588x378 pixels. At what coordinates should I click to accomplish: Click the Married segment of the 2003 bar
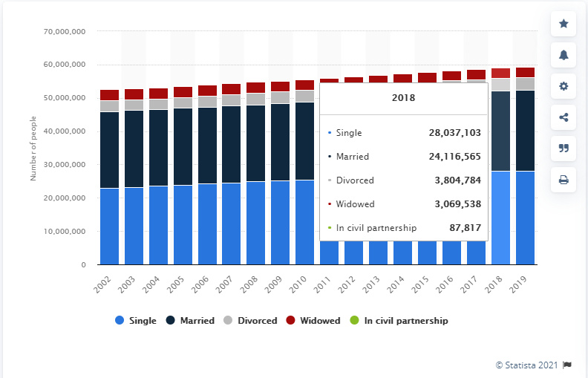(x=134, y=149)
